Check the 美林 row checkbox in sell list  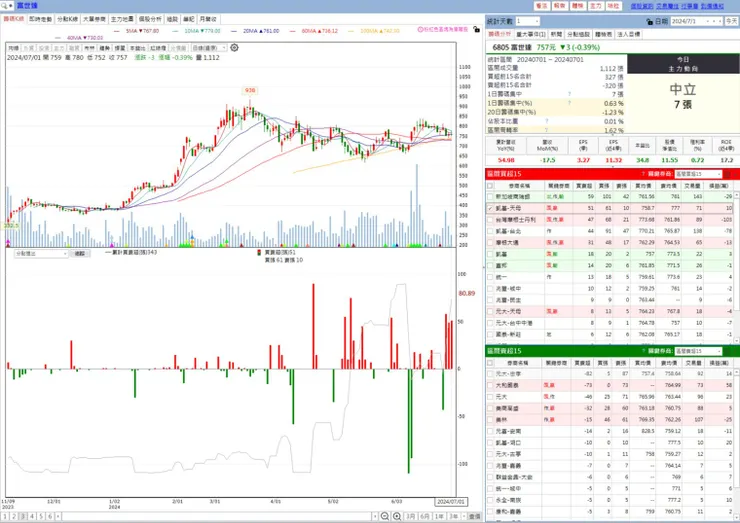point(490,420)
